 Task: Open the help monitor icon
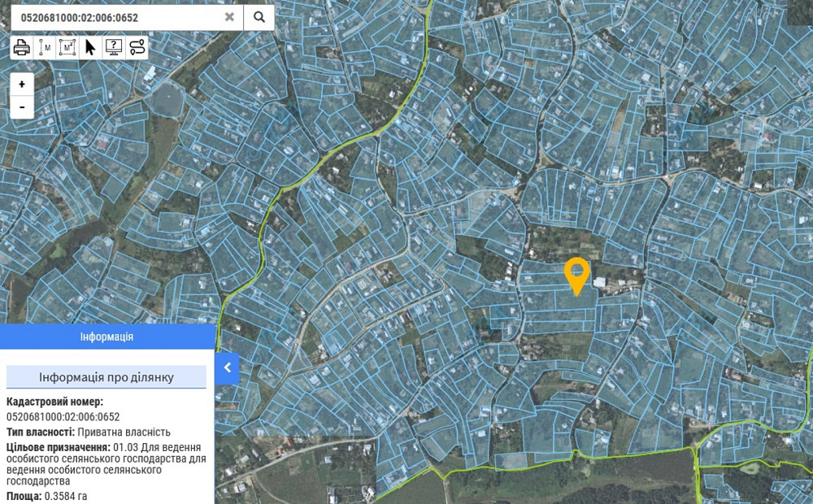114,47
